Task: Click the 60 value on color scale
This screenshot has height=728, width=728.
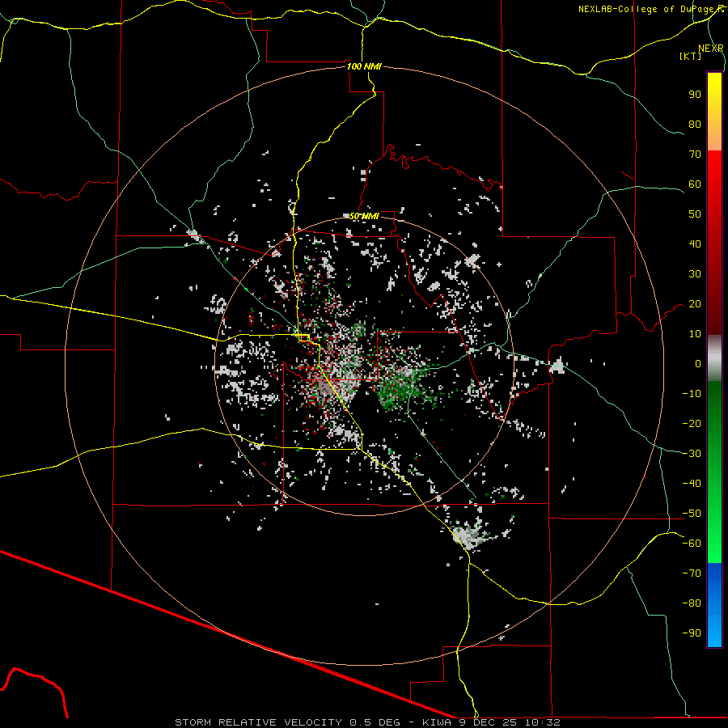Action: [695, 184]
